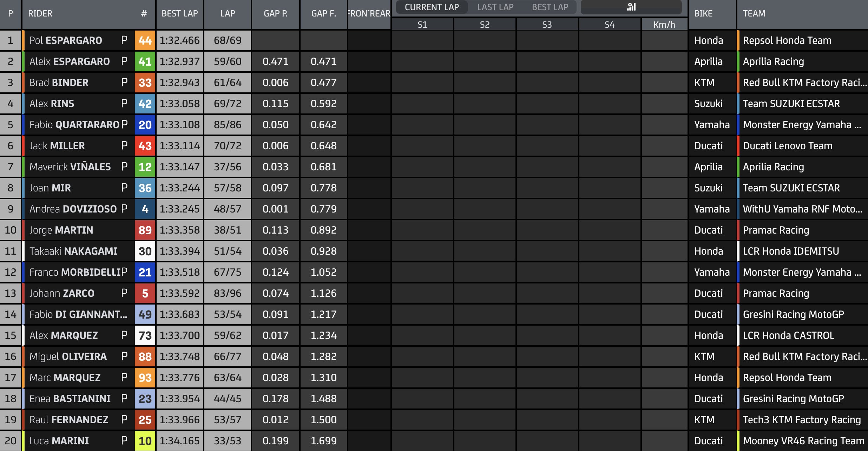Sort by the LAP column header
The image size is (868, 451).
pyautogui.click(x=228, y=14)
